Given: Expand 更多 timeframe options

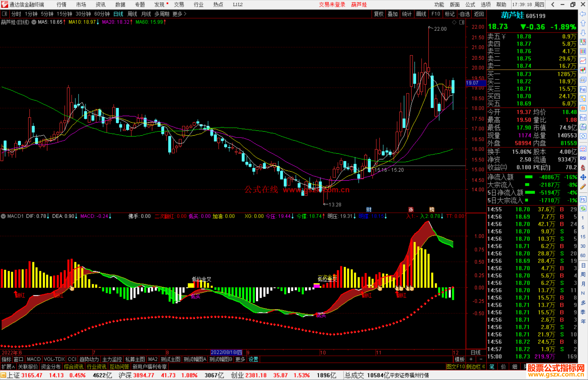Looking at the screenshot, I should coord(179,14).
